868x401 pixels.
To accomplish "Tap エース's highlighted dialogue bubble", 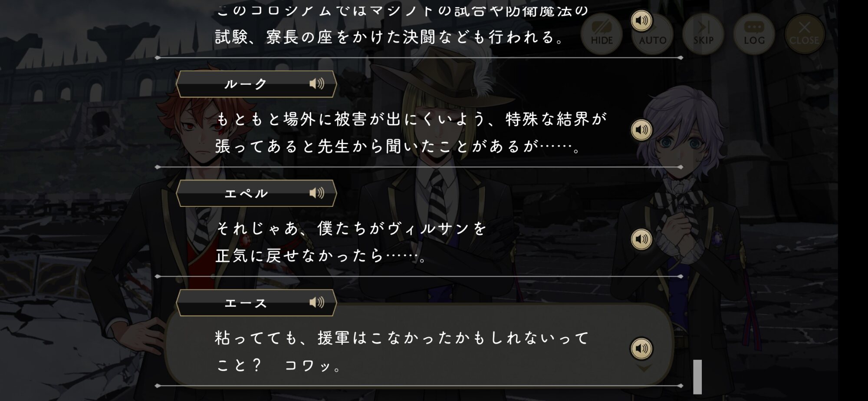I will (419, 345).
